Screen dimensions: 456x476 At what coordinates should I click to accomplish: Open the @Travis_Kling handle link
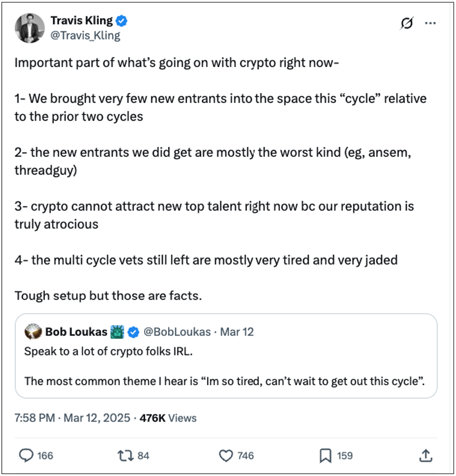(x=85, y=35)
